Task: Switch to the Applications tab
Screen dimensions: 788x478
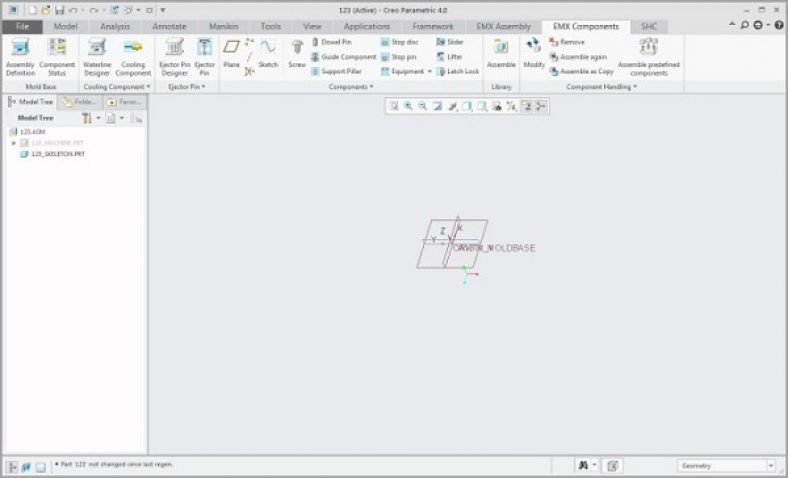Action: tap(367, 27)
